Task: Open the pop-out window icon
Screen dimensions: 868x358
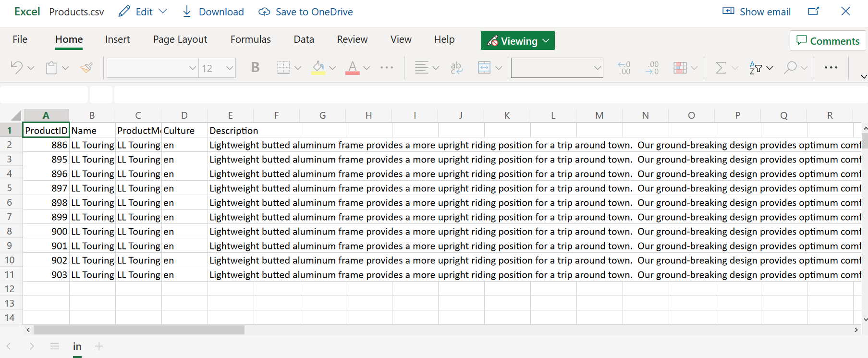Action: [x=813, y=12]
